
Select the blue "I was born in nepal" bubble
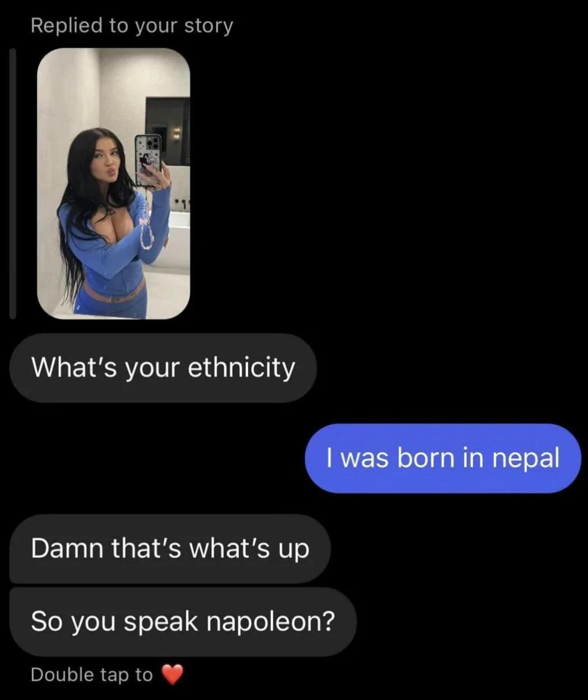(443, 458)
